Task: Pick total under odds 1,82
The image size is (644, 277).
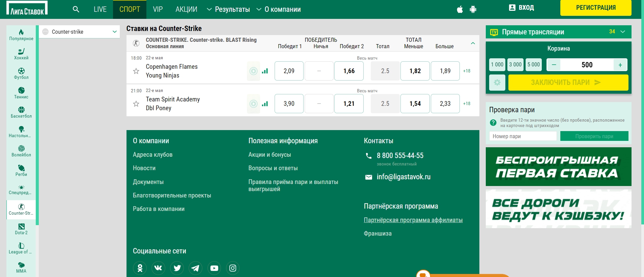Action: 415,71
